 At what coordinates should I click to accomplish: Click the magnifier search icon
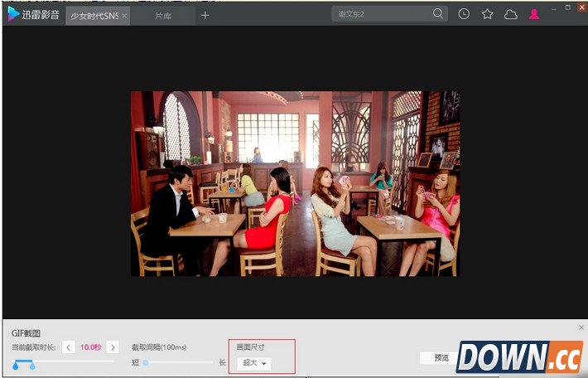click(437, 14)
